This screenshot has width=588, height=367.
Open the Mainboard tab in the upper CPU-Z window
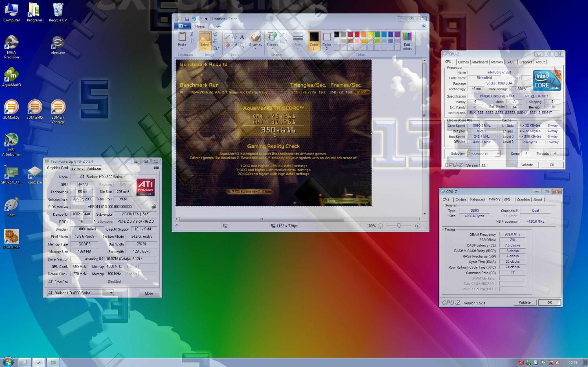pos(480,62)
